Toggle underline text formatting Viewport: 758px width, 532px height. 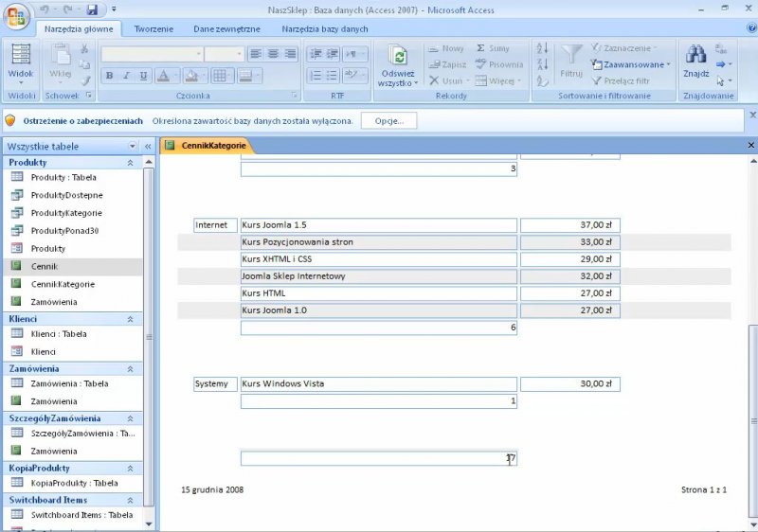tap(143, 76)
